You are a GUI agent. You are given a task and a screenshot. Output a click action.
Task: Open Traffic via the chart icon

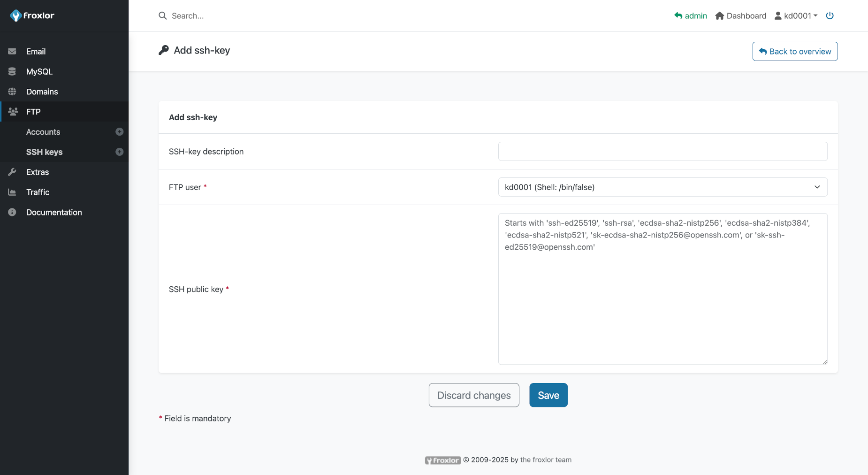click(x=12, y=192)
